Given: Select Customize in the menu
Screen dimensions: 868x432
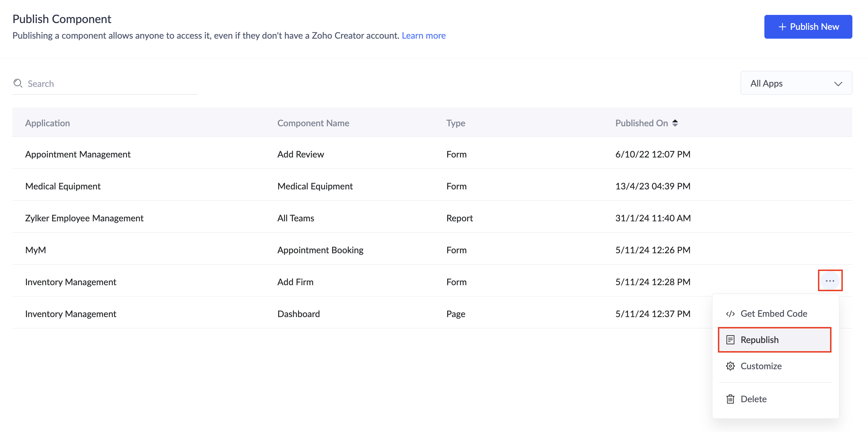Looking at the screenshot, I should coord(761,366).
